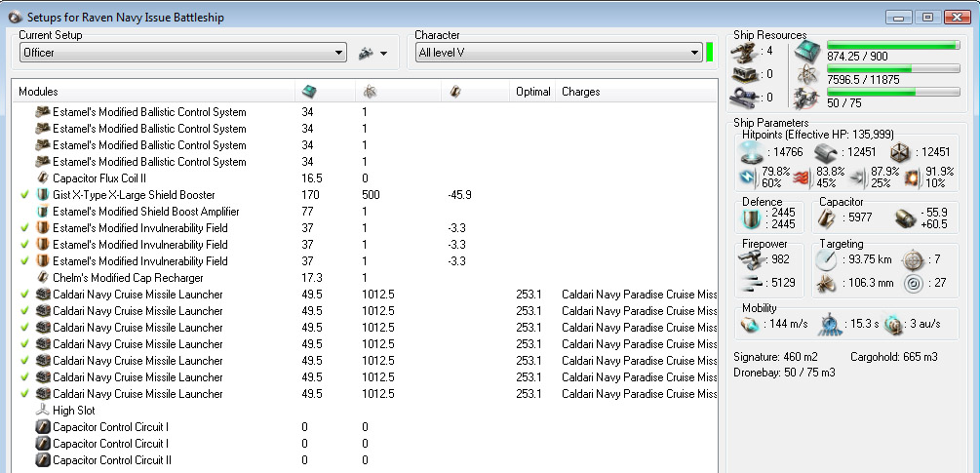980x473 pixels.
Task: Sort by the CPU column header icon
Action: click(309, 92)
